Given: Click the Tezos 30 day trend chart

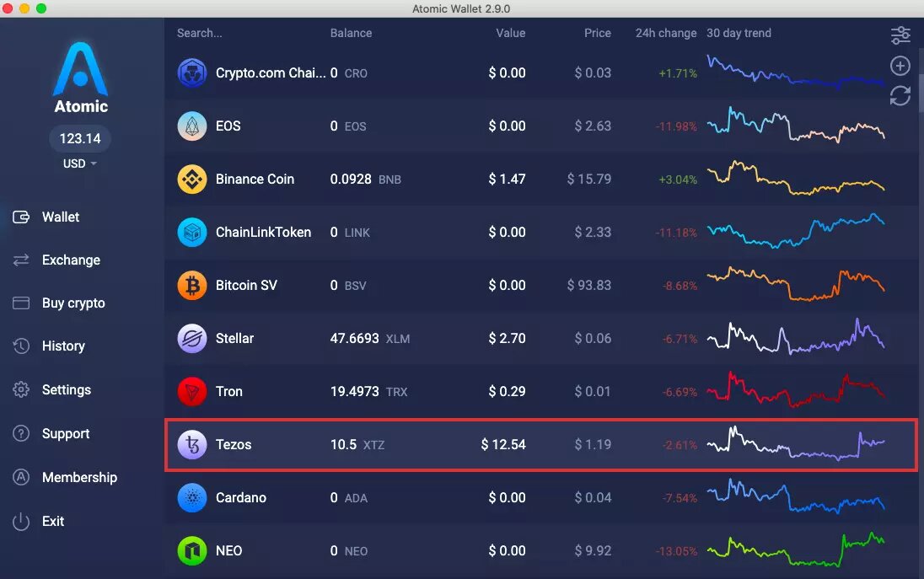Looking at the screenshot, I should [x=796, y=443].
